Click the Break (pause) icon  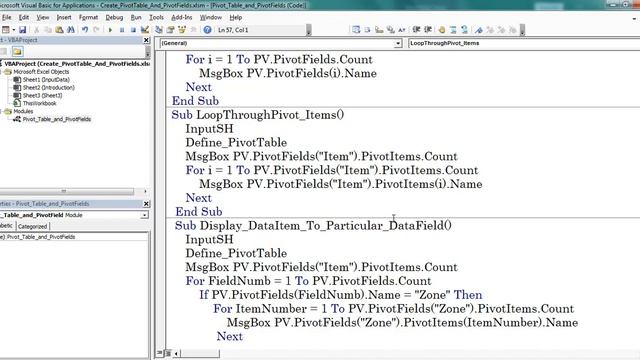pyautogui.click(x=122, y=30)
